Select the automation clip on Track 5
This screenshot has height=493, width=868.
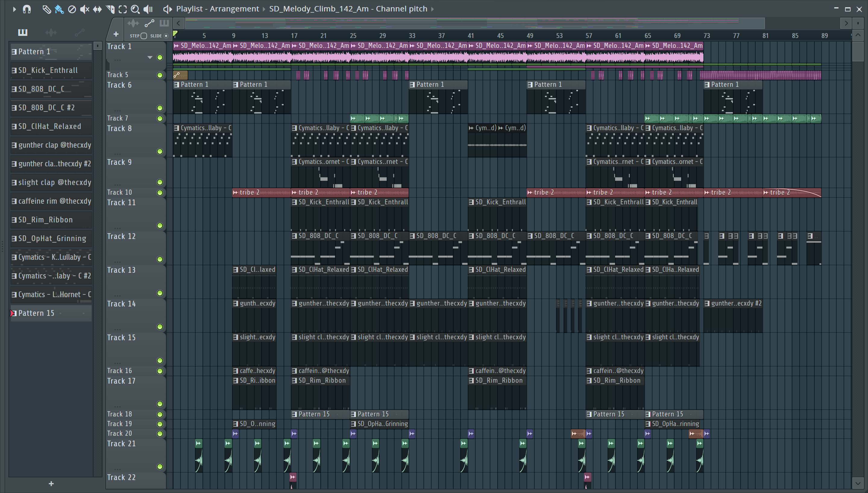180,75
